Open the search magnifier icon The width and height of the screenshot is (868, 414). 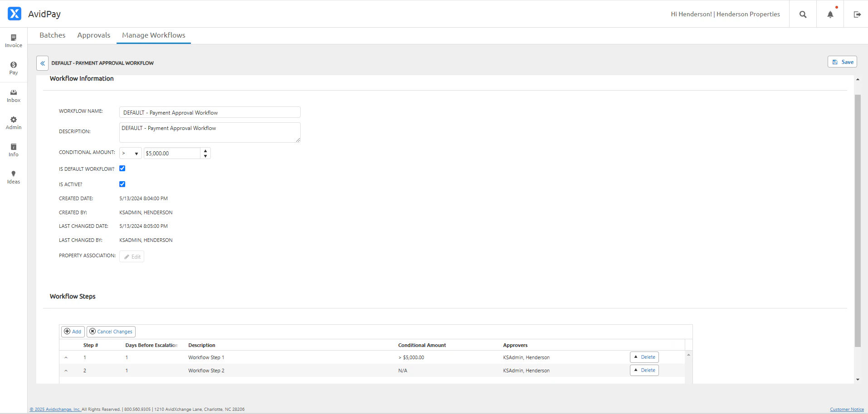coord(803,14)
